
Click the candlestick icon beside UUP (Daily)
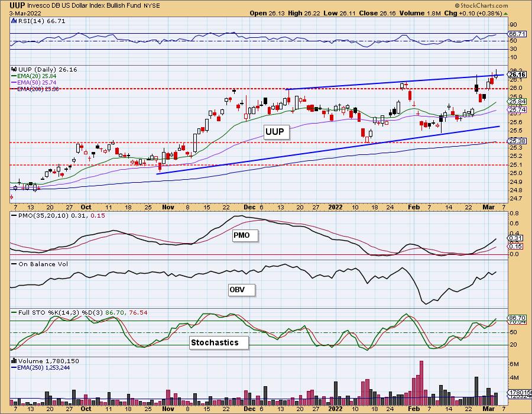coord(14,69)
